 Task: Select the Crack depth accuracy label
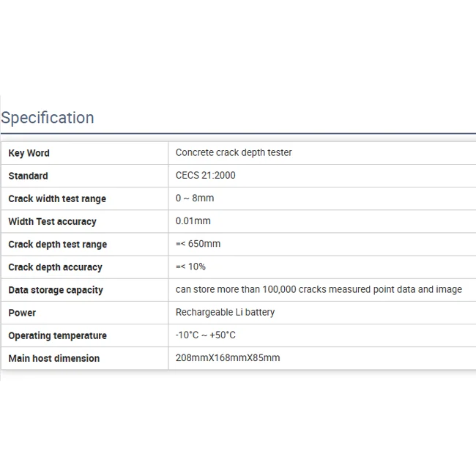56,267
